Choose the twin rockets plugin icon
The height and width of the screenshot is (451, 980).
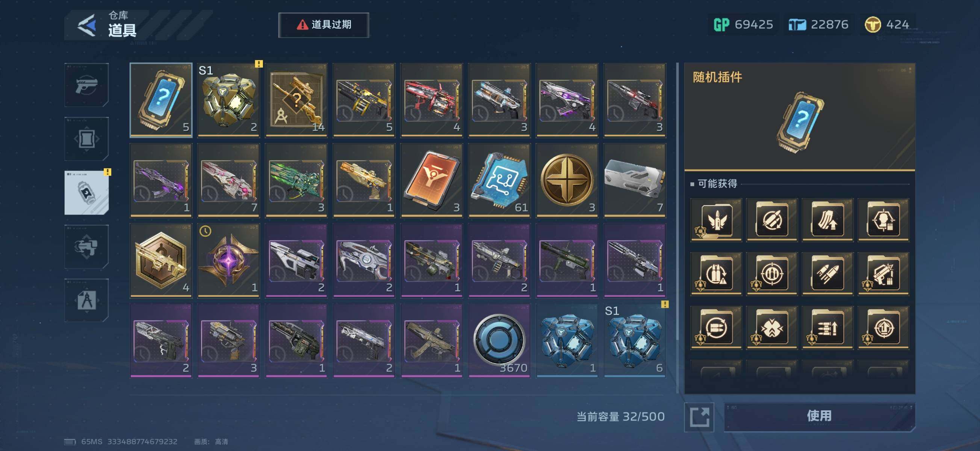[x=827, y=274]
